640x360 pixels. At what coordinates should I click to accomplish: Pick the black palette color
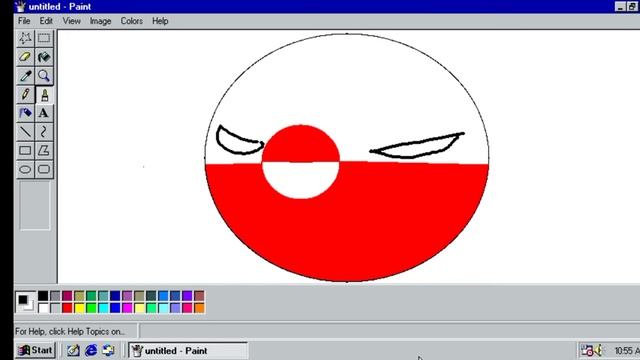click(43, 296)
